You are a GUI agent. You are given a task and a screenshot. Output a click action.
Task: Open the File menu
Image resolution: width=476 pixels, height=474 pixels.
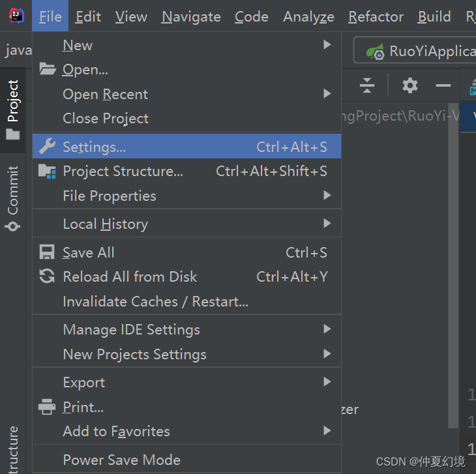click(50, 16)
